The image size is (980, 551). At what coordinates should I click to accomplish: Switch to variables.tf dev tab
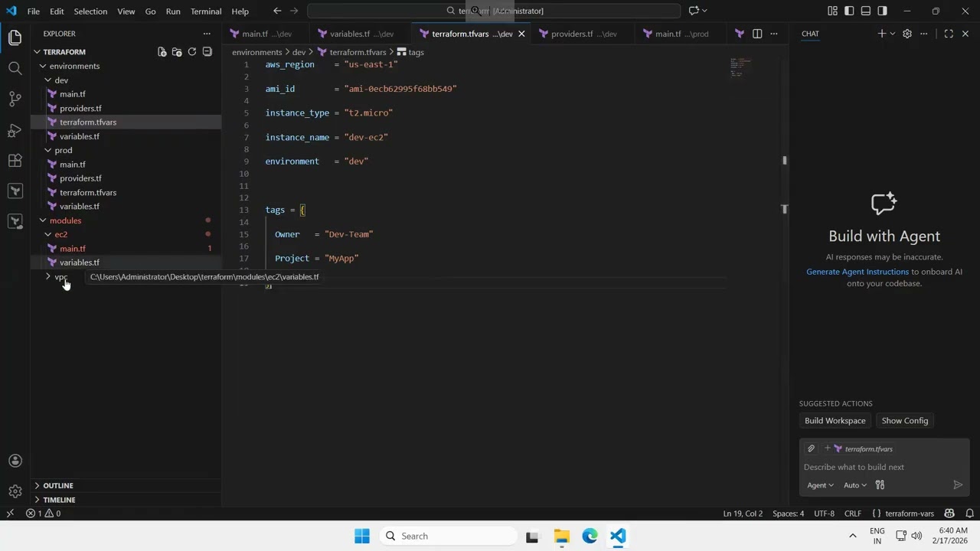coord(362,34)
